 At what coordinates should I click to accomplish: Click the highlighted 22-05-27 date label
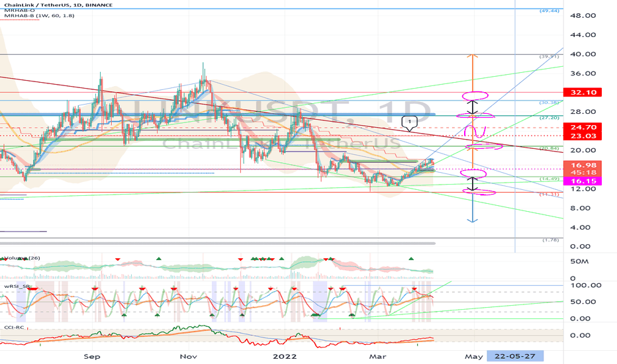click(x=515, y=356)
